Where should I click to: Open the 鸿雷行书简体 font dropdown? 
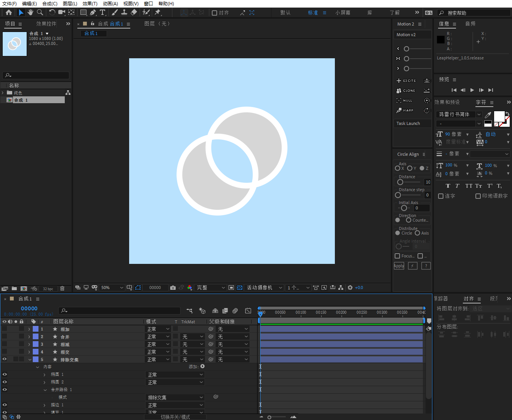459,114
